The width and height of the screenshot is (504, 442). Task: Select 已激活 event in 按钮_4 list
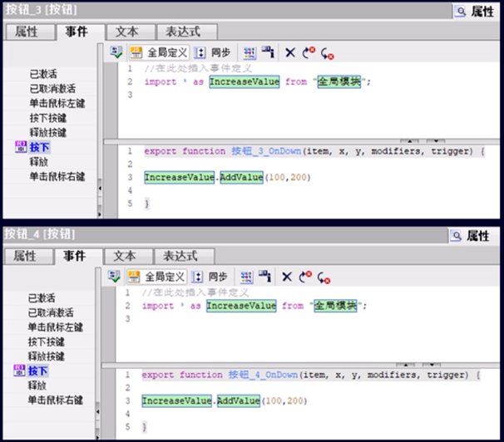click(x=42, y=298)
